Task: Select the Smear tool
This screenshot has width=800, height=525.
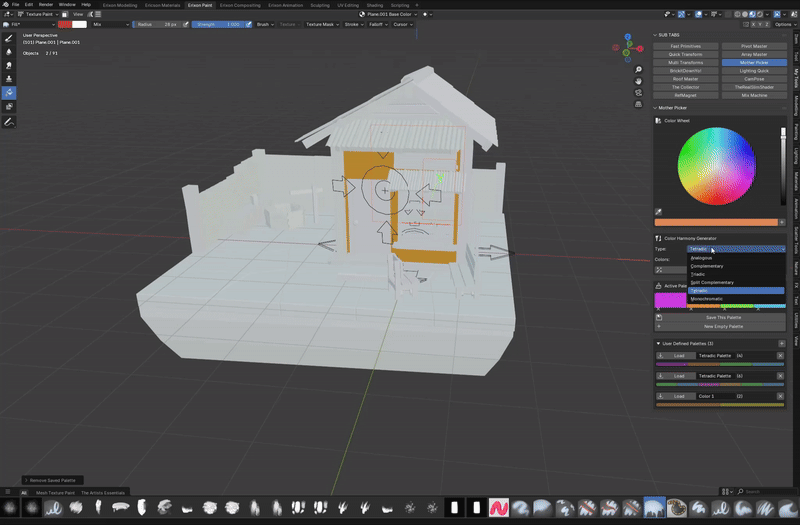Action: pos(9,65)
